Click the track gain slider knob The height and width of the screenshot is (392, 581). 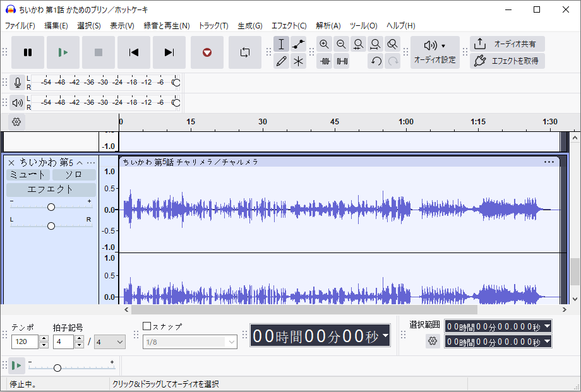point(51,207)
